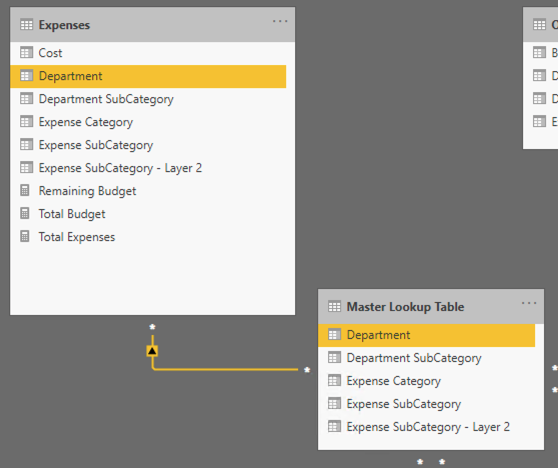The image size is (558, 468).
Task: Select Department SubCategory in Expenses table
Action: click(148, 99)
